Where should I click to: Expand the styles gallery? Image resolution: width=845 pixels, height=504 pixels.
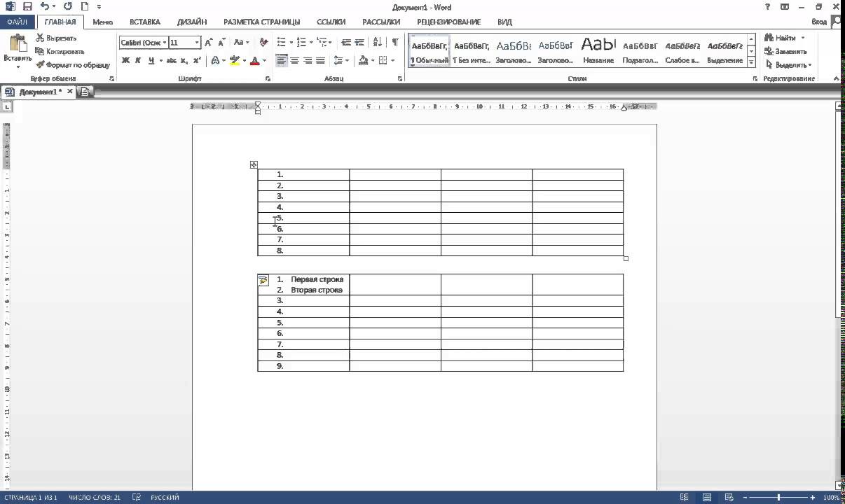751,62
